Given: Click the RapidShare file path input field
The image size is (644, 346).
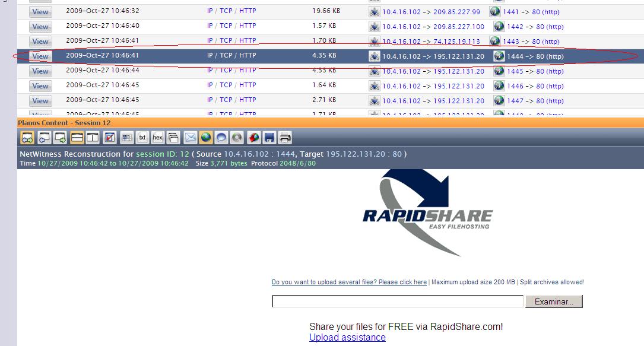Looking at the screenshot, I should pos(398,301).
